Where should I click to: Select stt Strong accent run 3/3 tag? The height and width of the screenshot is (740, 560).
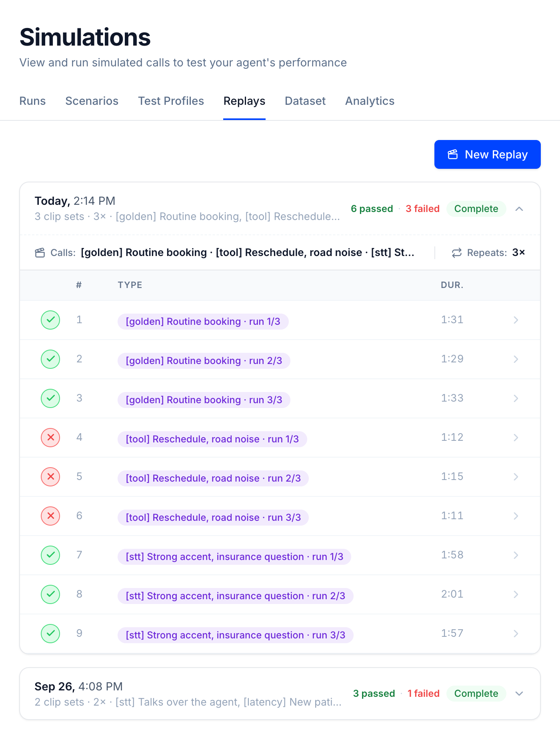[235, 635]
